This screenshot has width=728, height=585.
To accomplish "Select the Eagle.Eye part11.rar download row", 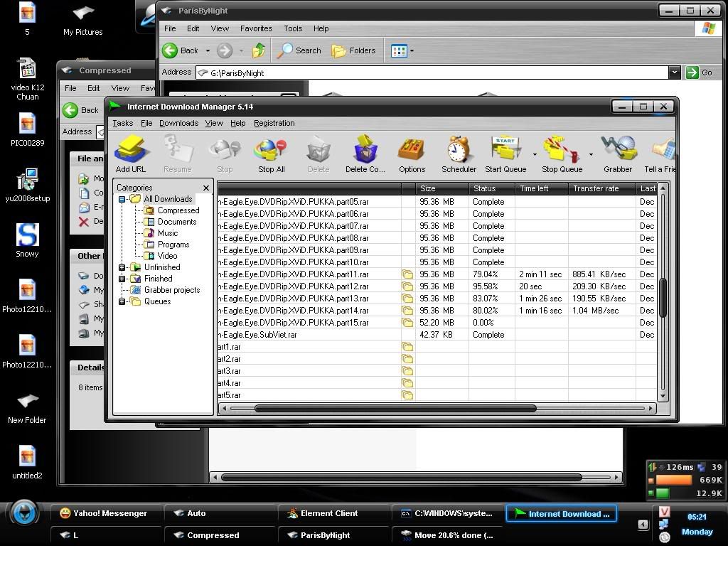I will click(437, 274).
